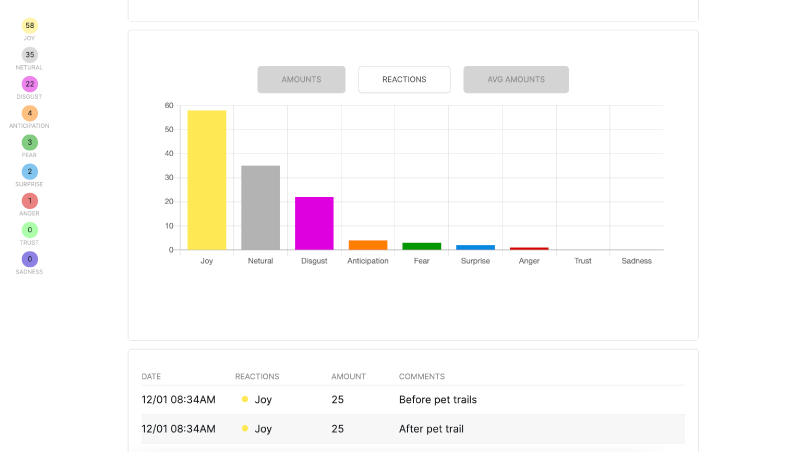The image size is (800, 452).
Task: Switch to the Amounts tab
Action: pyautogui.click(x=301, y=80)
